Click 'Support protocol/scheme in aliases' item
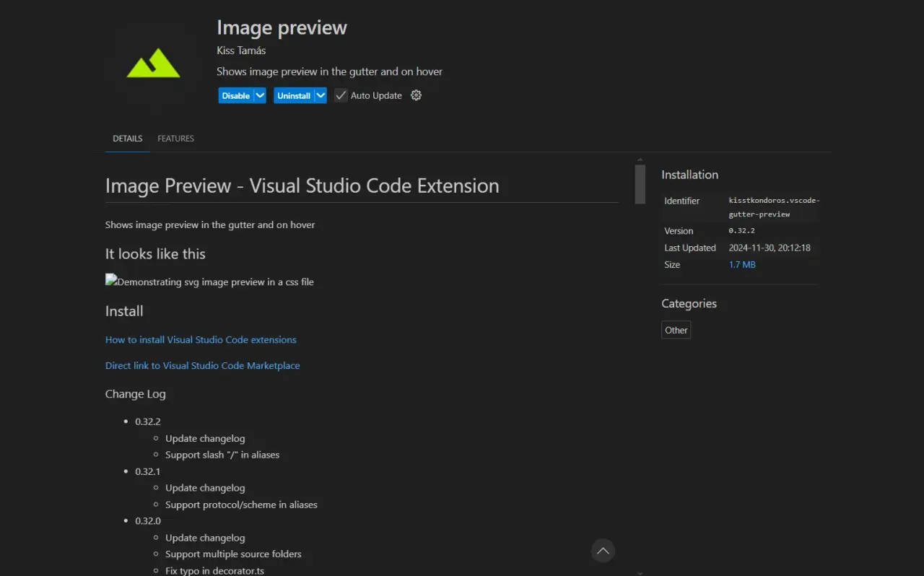Image resolution: width=924 pixels, height=576 pixels. coord(241,505)
